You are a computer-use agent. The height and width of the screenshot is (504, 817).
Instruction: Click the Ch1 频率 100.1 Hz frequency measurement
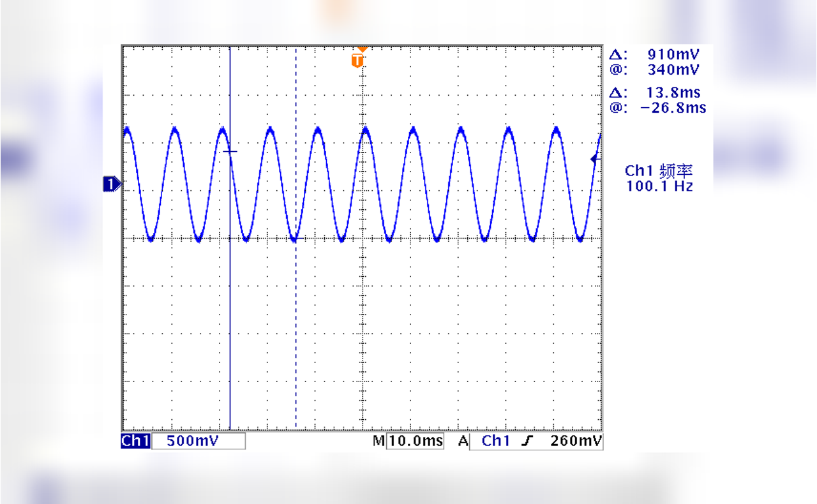click(x=661, y=179)
